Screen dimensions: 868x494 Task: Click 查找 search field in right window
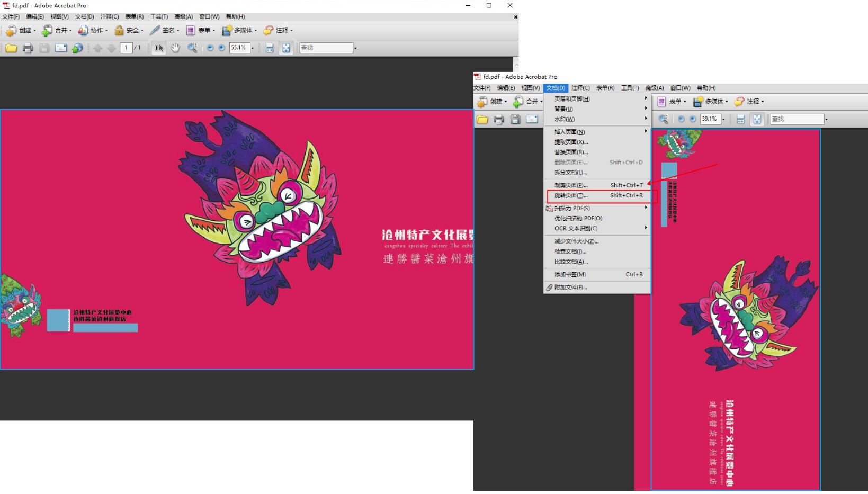point(797,119)
